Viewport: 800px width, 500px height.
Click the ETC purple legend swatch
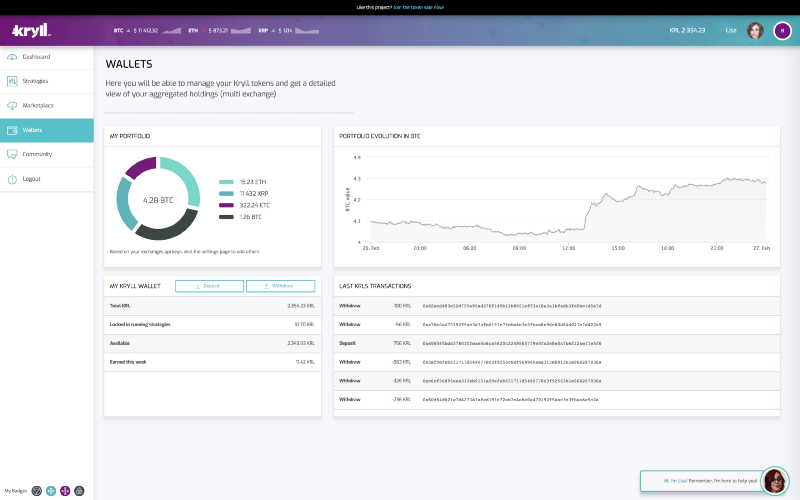pyautogui.click(x=226, y=206)
